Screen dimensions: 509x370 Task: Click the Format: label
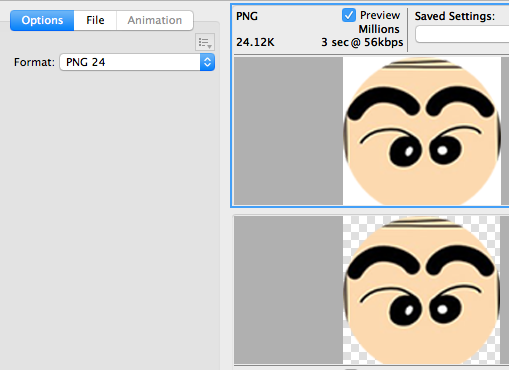[34, 62]
